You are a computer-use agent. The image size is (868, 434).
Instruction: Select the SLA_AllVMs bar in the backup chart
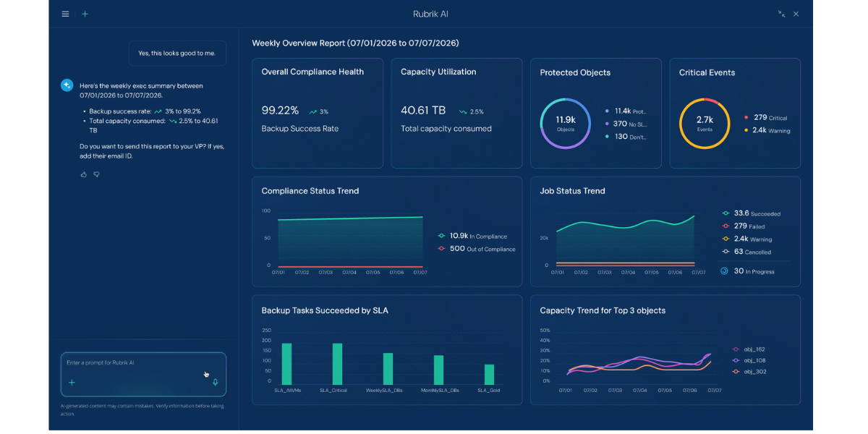pos(286,364)
